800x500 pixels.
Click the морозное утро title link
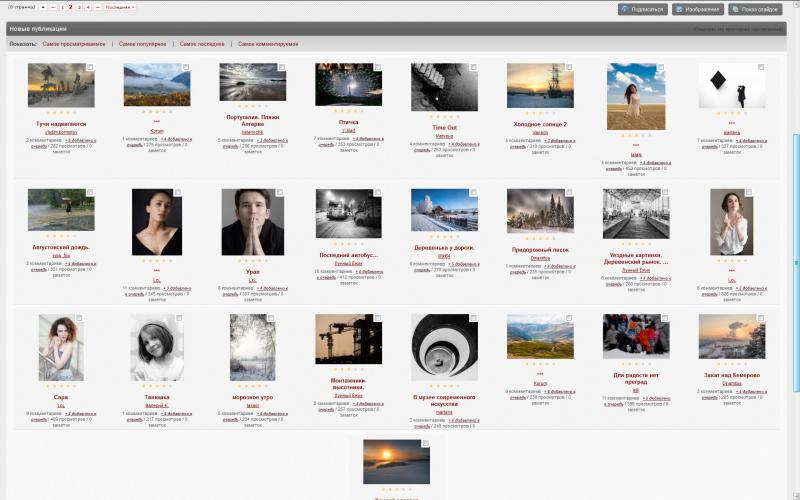(253, 397)
